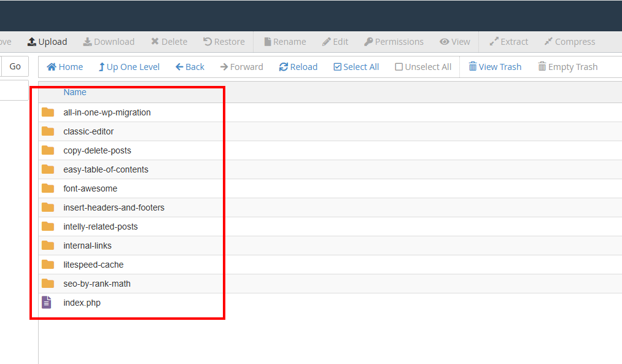622x364 pixels.
Task: Click the all-in-one-wp-migration folder icon
Action: coord(48,112)
